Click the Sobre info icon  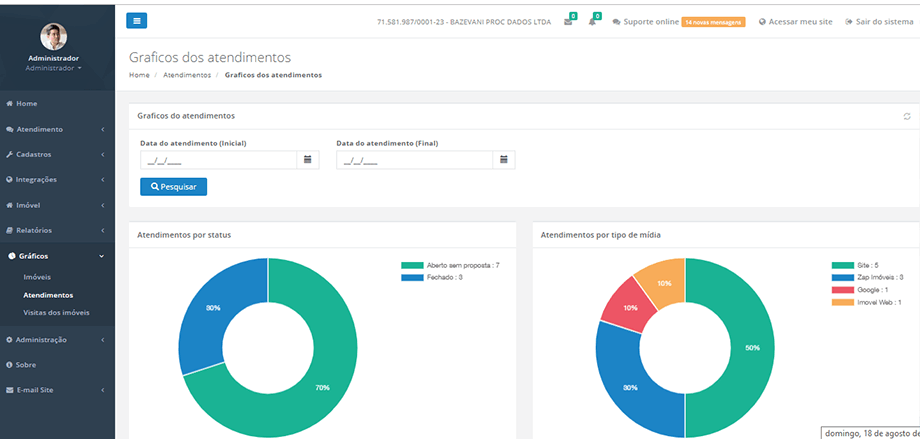tap(9, 365)
